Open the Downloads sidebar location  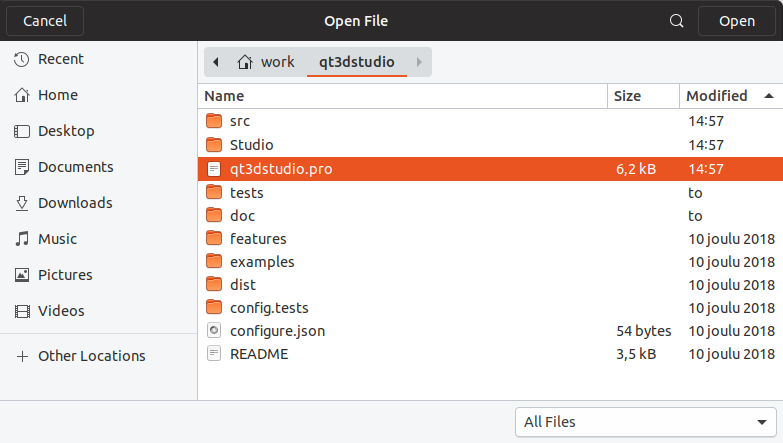pos(74,203)
